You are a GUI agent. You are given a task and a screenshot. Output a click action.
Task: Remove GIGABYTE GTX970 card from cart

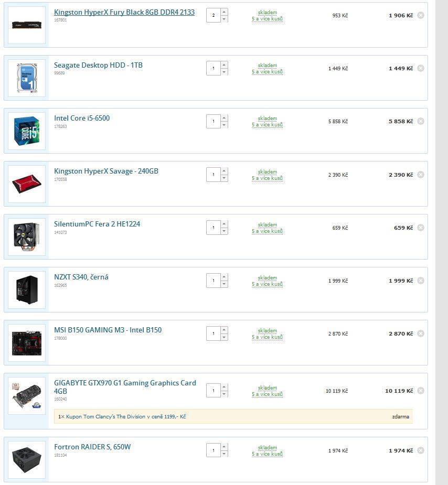pos(421,391)
